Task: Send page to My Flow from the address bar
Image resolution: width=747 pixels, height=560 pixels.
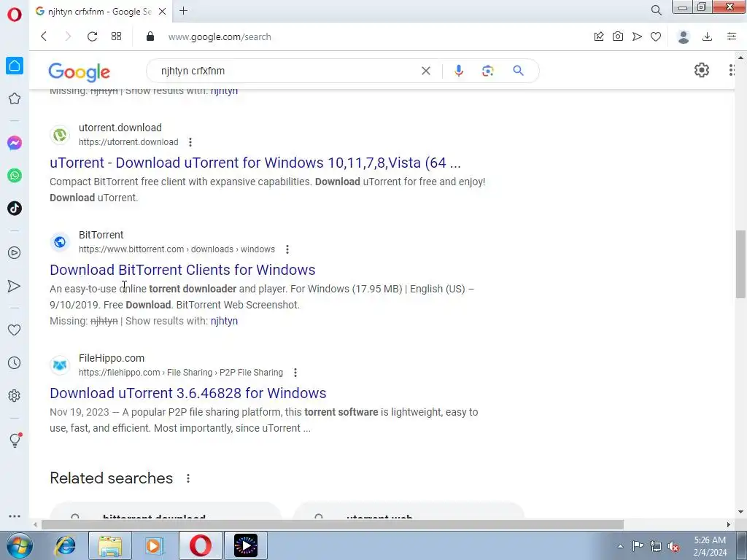Action: pyautogui.click(x=637, y=36)
